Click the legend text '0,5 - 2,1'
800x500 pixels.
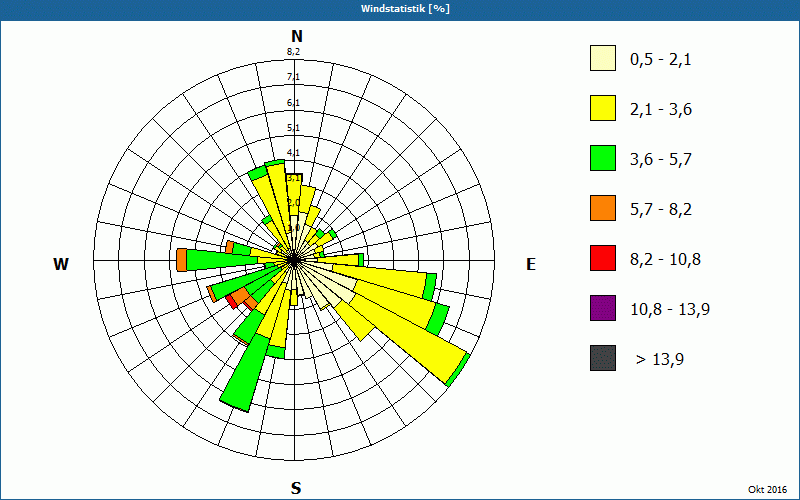pos(660,60)
